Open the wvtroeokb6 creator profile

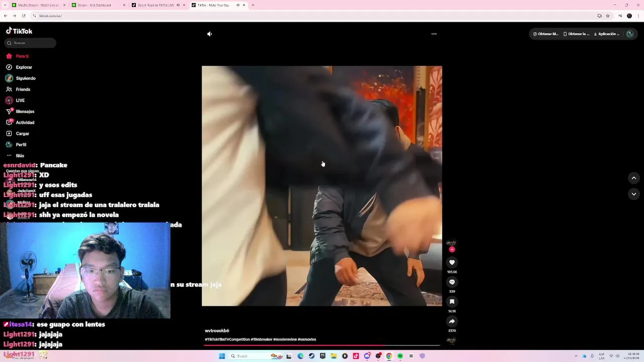click(217, 331)
